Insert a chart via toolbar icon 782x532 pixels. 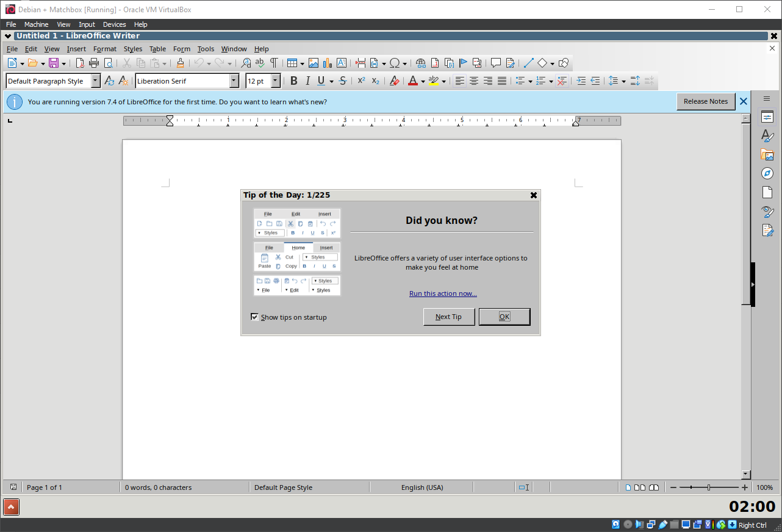[328, 62]
